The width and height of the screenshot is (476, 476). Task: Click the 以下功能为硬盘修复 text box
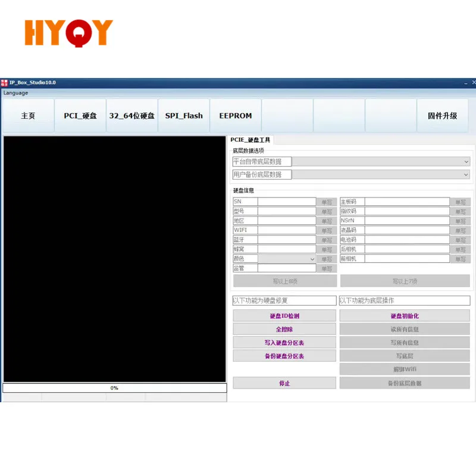(284, 300)
